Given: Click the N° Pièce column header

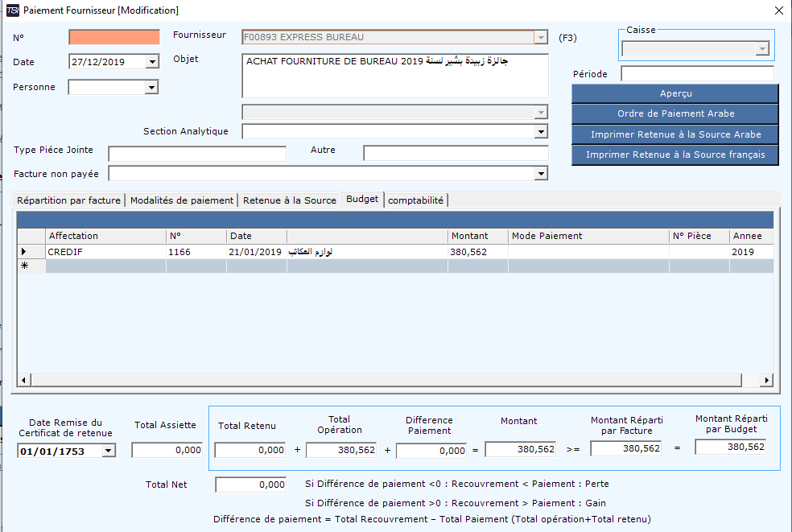Looking at the screenshot, I should [x=699, y=236].
